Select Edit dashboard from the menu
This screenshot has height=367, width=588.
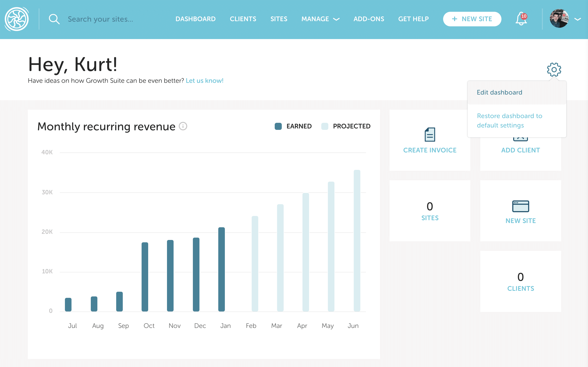point(499,92)
